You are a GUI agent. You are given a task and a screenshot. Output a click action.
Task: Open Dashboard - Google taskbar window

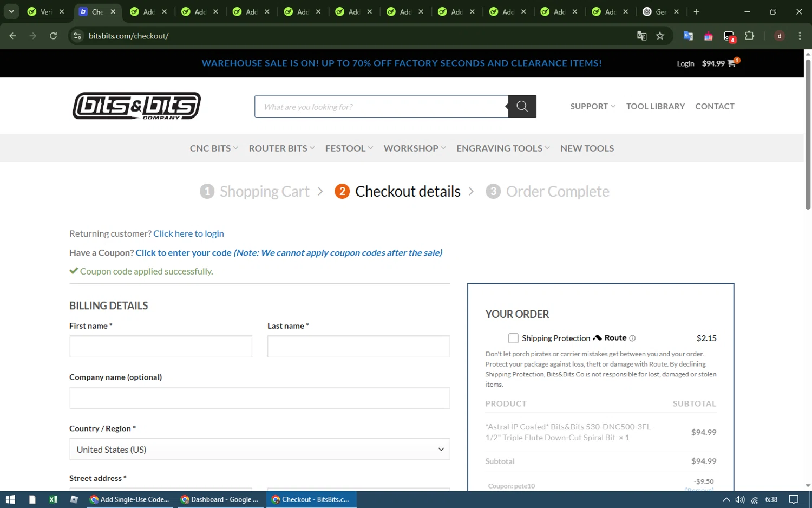[x=220, y=499]
